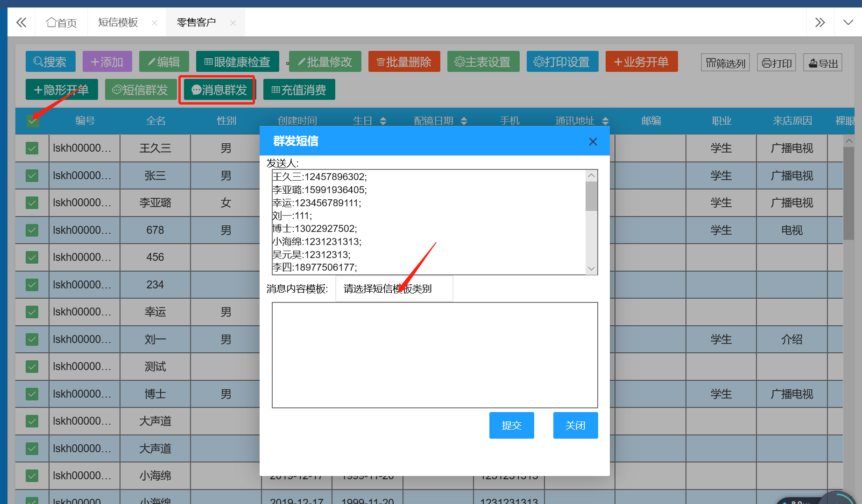This screenshot has width=862, height=504.
Task: Click the 电视 cell in row 678
Action: point(792,230)
